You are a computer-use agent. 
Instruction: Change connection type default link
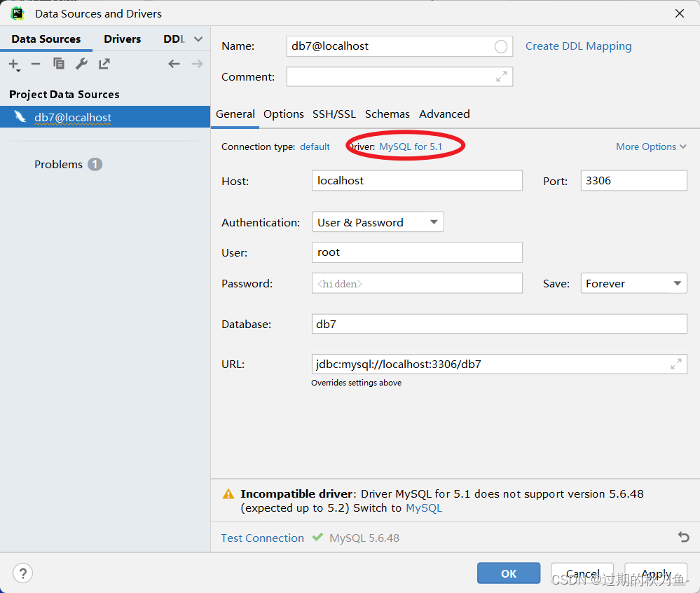click(x=315, y=146)
